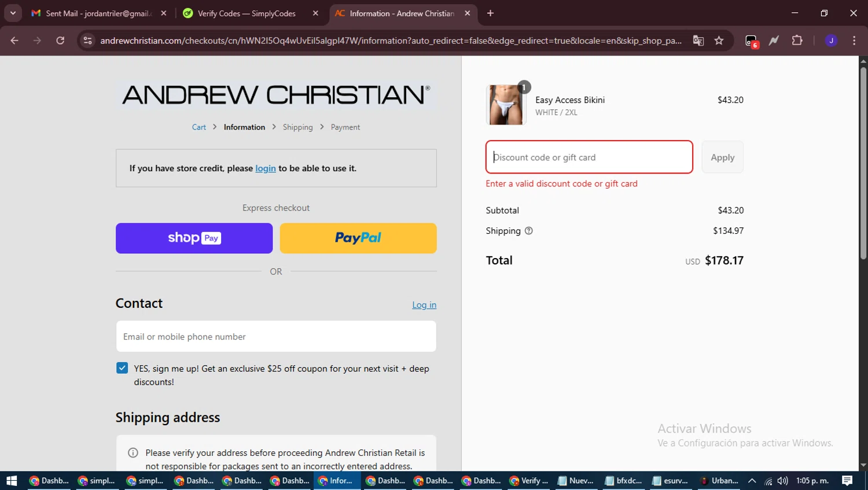Show hidden system tray icons
The image size is (868, 490).
pyautogui.click(x=752, y=481)
